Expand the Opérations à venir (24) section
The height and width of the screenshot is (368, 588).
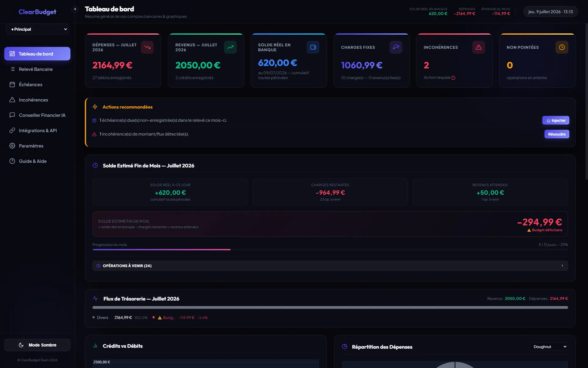click(330, 266)
